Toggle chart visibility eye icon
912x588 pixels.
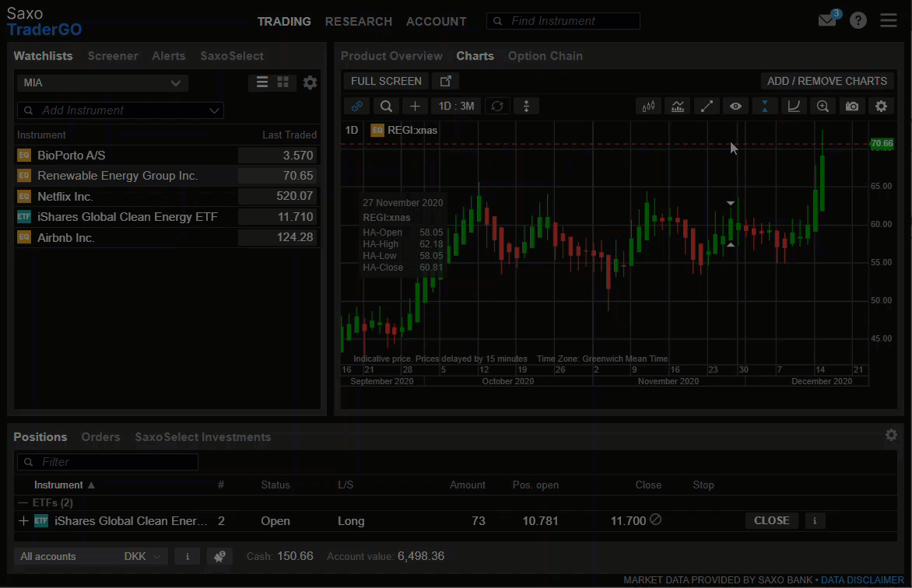pyautogui.click(x=735, y=106)
